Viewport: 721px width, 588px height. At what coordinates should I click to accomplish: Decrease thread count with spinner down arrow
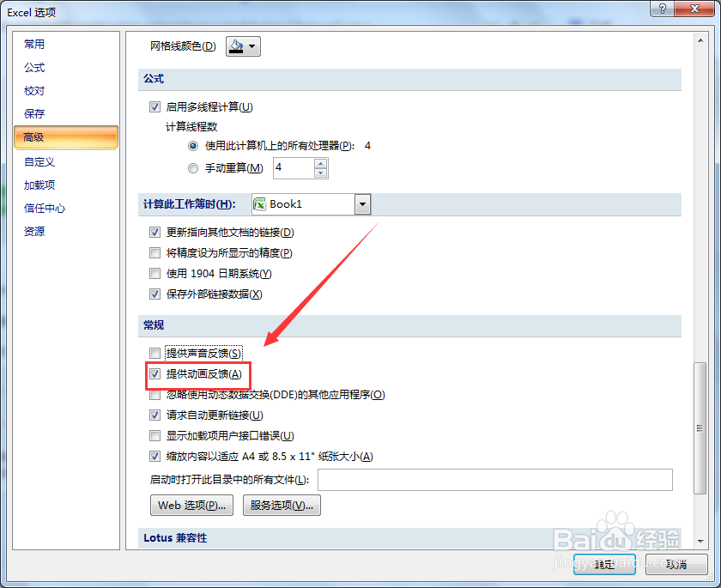click(320, 173)
